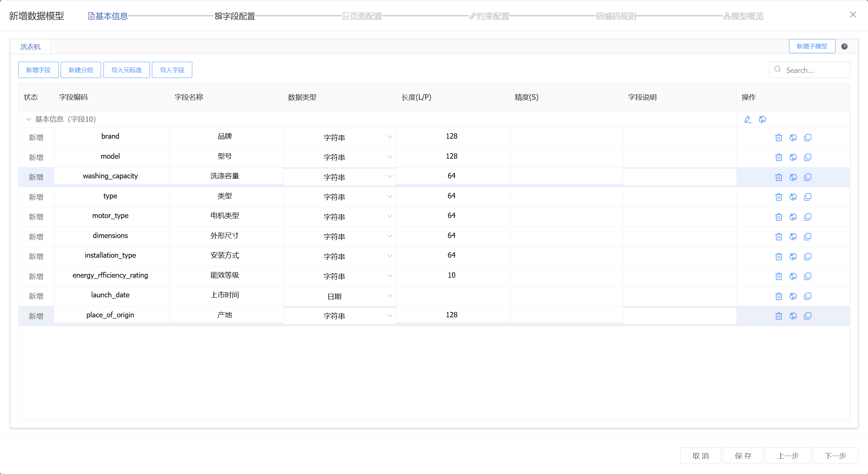Open data type dropdown for brand

(339, 137)
